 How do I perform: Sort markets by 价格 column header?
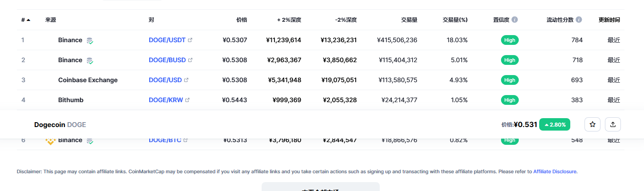click(242, 20)
